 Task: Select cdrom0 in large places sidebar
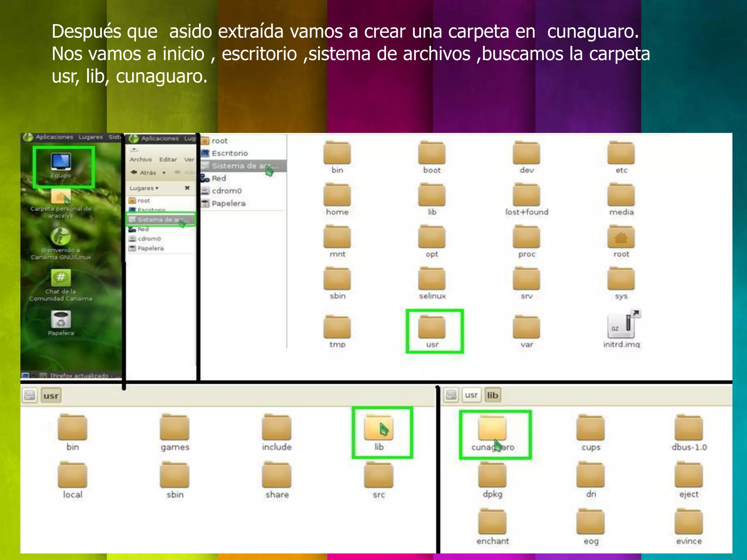pyautogui.click(x=222, y=191)
